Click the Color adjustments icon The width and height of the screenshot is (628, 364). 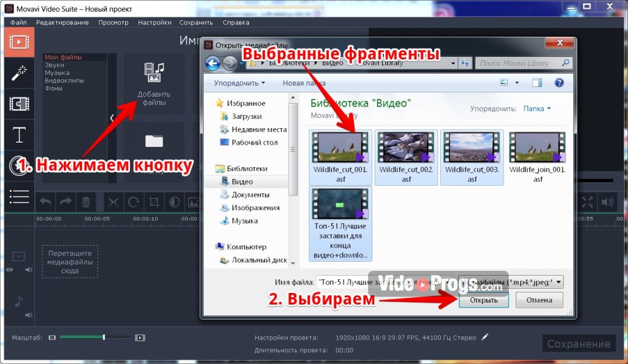point(175,202)
